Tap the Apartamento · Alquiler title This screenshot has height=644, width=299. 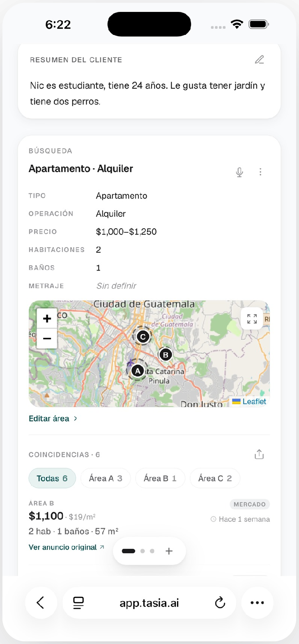[x=81, y=169]
